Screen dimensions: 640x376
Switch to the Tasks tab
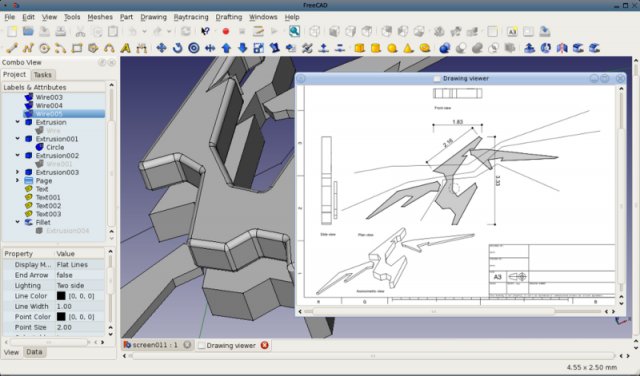pyautogui.click(x=42, y=75)
